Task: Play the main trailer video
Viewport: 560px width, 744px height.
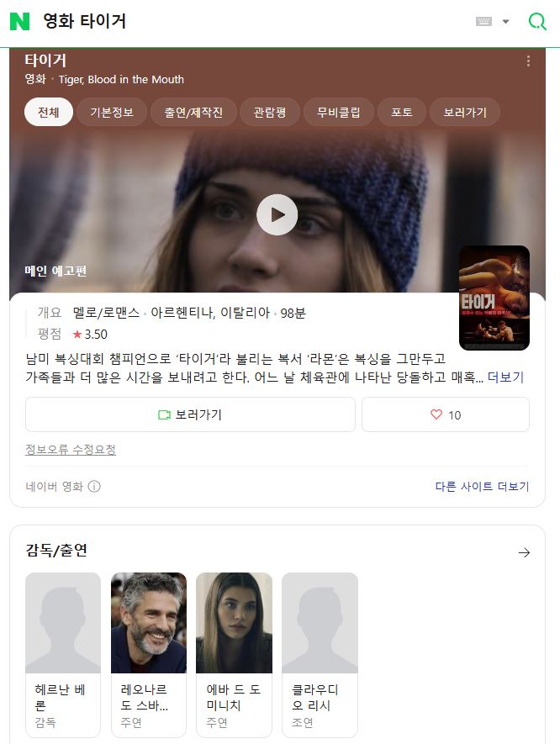Action: [x=277, y=215]
